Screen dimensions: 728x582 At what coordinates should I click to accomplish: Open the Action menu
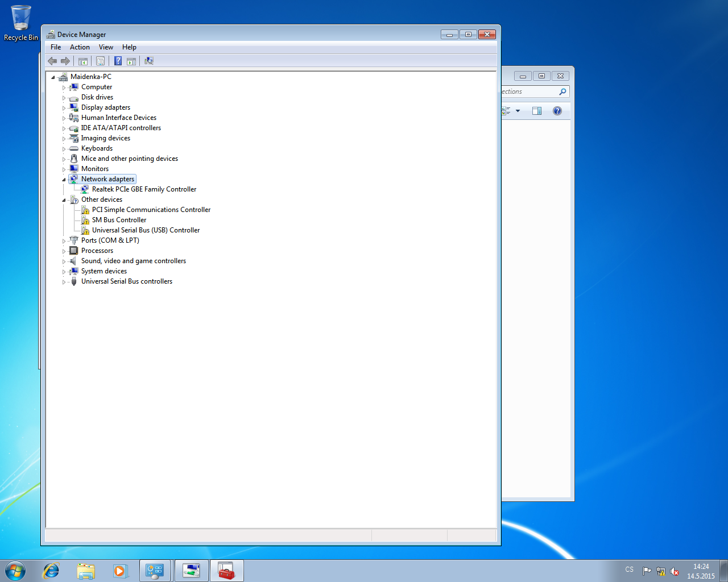coord(80,47)
